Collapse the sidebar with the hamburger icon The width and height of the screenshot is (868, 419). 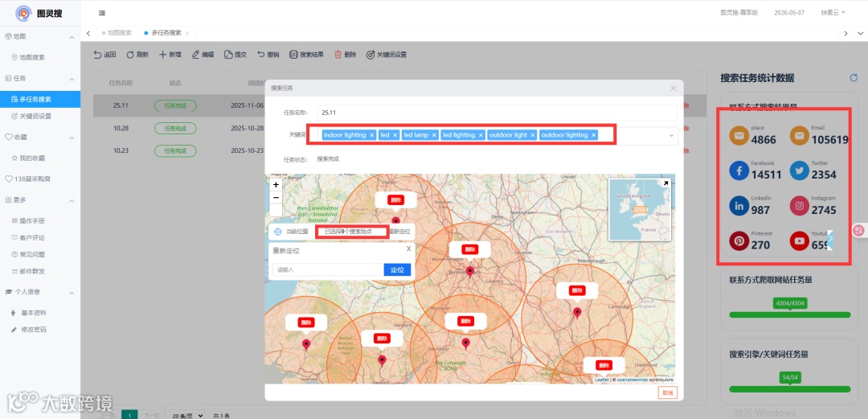point(102,13)
